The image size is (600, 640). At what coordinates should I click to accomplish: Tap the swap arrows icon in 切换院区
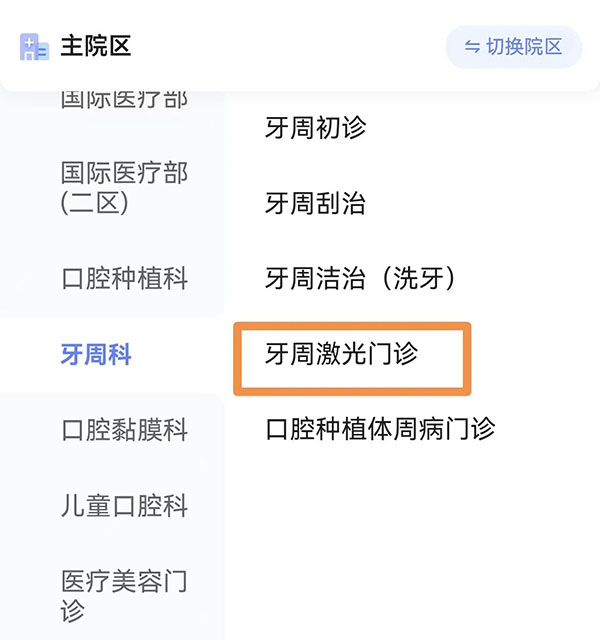click(x=472, y=47)
